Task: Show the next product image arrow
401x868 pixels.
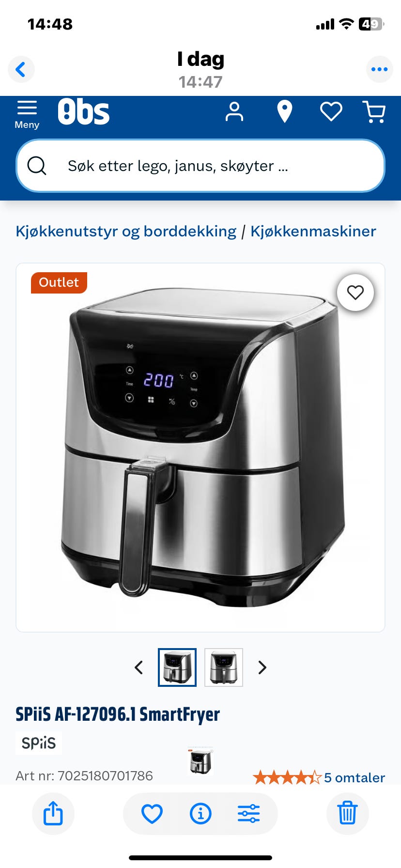Action: click(x=262, y=667)
